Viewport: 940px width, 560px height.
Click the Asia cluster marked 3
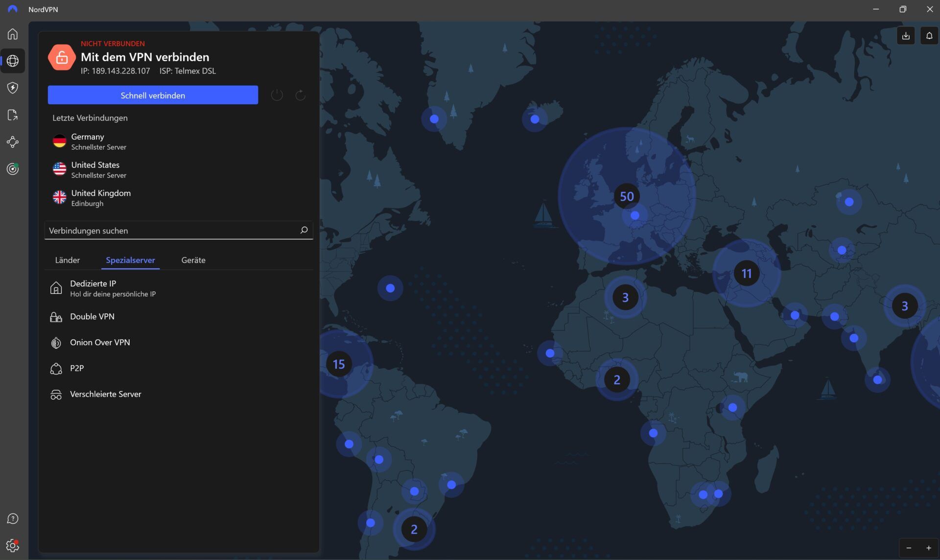(x=905, y=305)
